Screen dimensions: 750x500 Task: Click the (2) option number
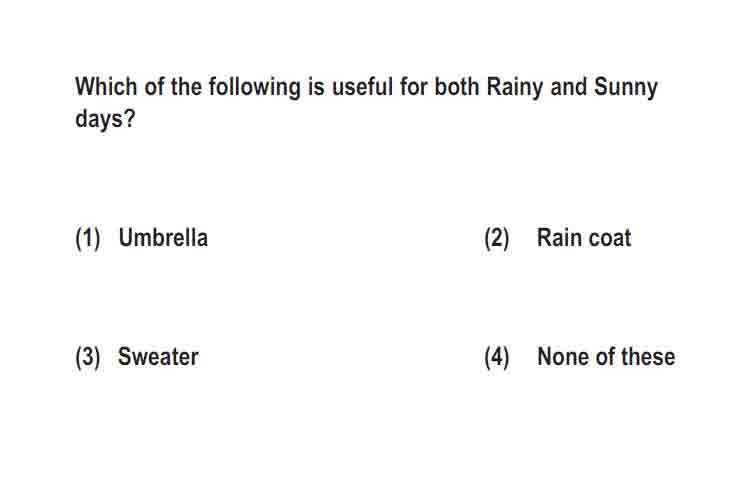click(496, 238)
